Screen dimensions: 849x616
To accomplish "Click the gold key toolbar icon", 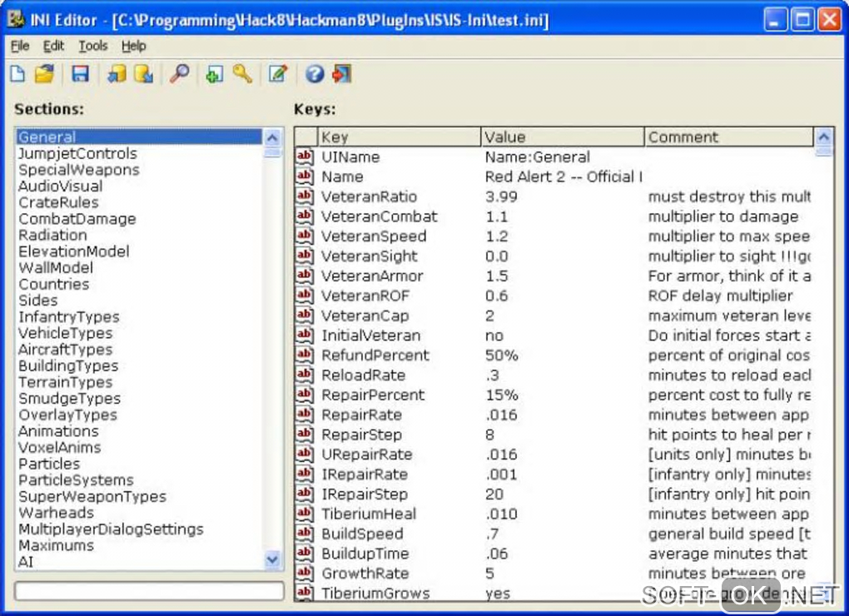I will (242, 73).
